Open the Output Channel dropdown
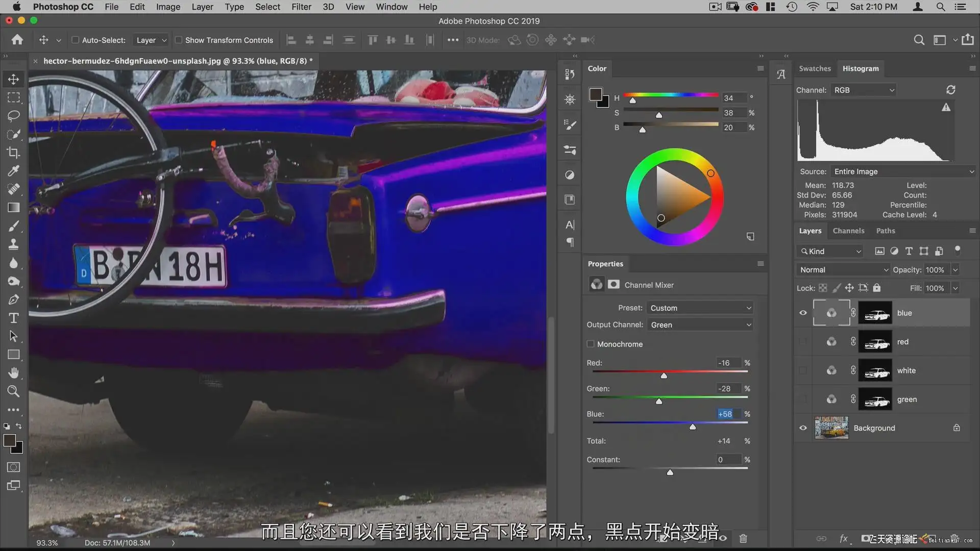980x551 pixels. point(700,324)
